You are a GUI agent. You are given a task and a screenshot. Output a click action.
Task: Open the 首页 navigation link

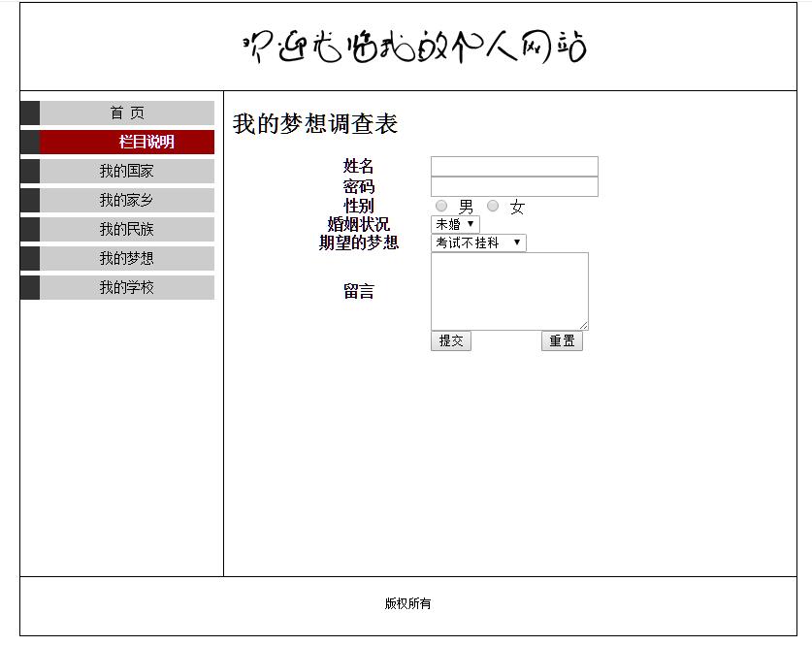(x=127, y=113)
